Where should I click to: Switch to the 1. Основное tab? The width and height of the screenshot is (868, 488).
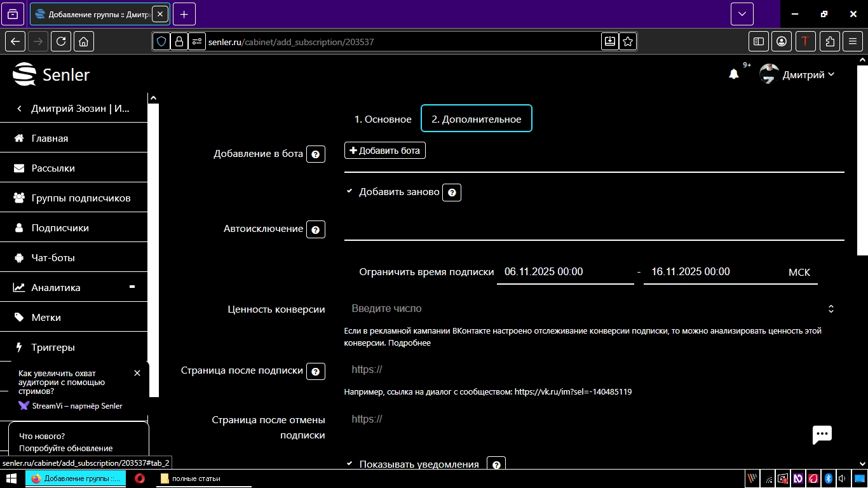[x=383, y=119]
